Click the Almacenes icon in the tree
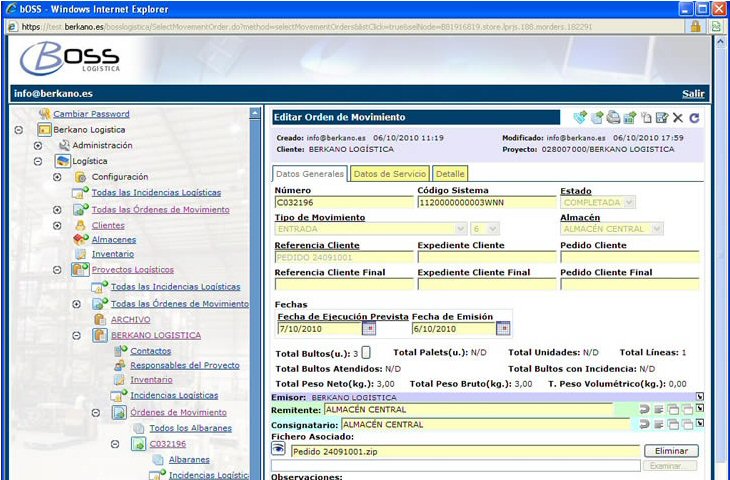Viewport: 730px width, 480px height. [x=81, y=239]
